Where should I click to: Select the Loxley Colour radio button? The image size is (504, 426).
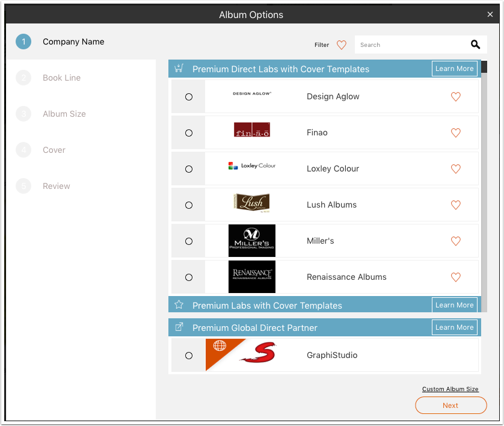tap(189, 169)
